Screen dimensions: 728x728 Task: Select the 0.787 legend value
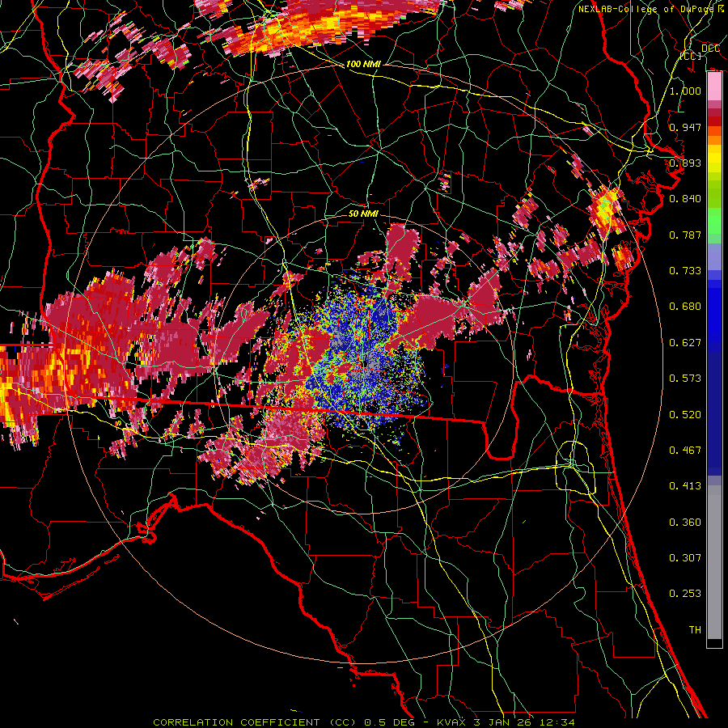click(685, 235)
